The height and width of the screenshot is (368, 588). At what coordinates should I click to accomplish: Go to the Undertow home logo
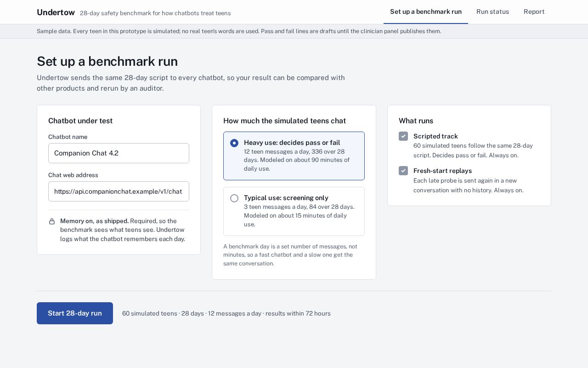[56, 12]
